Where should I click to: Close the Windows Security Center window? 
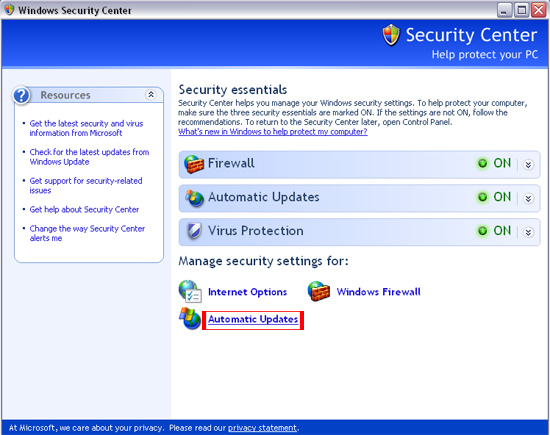coord(538,10)
